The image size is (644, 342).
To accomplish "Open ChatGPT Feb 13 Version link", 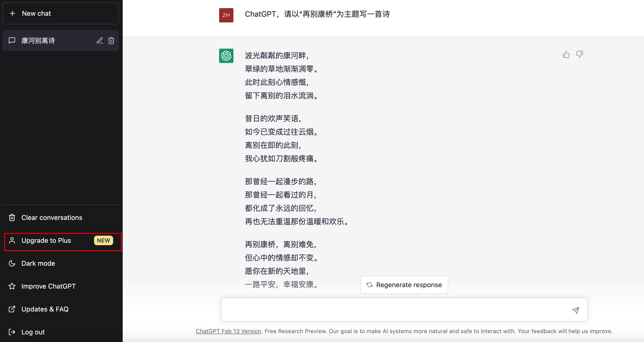I will click(228, 331).
